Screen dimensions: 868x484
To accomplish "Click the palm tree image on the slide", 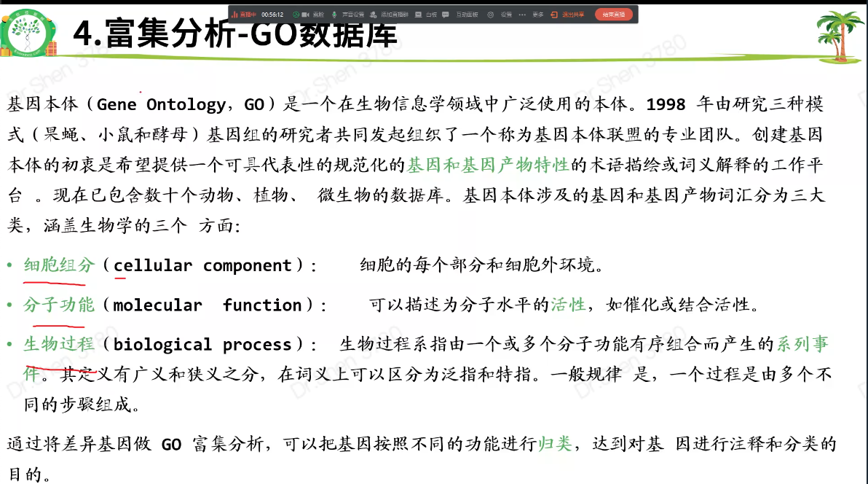I will 840,36.
